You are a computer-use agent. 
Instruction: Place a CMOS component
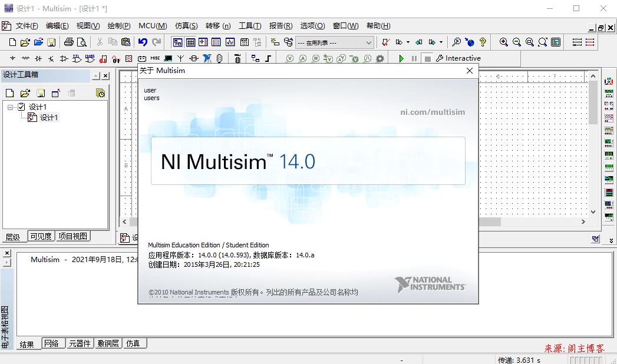(90, 58)
